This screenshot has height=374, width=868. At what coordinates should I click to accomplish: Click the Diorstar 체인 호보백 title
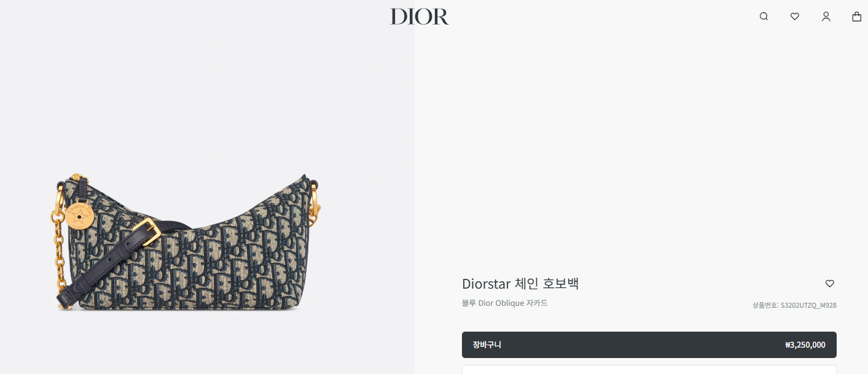[520, 284]
